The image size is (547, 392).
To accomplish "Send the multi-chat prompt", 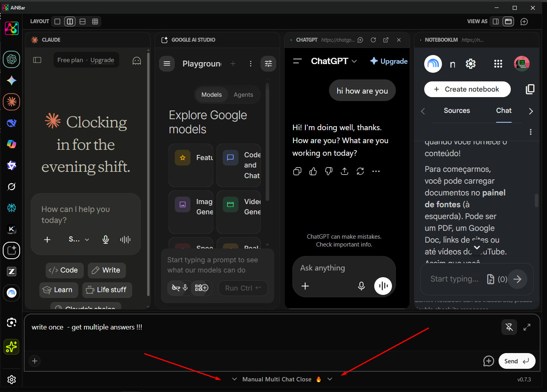I will pyautogui.click(x=517, y=361).
